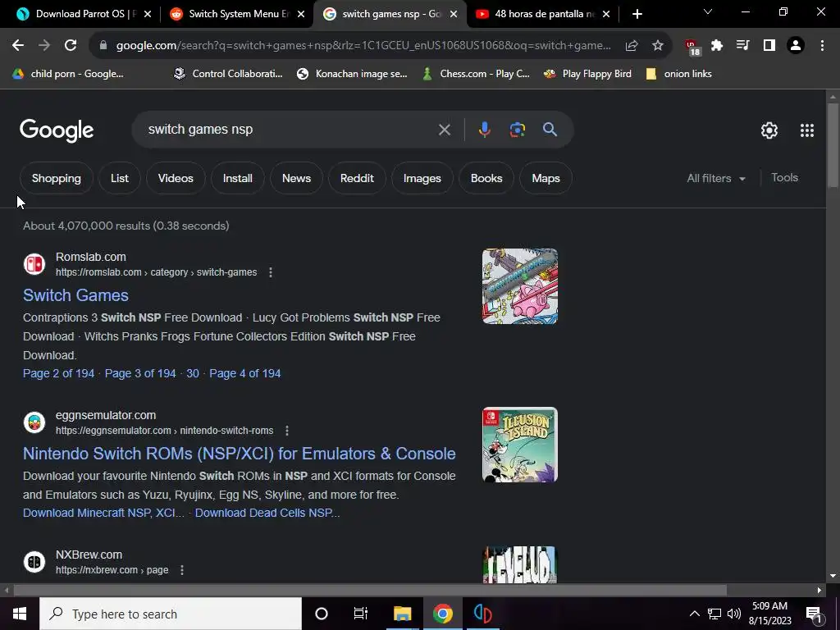Open File Explorer from the taskbar
This screenshot has width=840, height=630.
(x=402, y=614)
